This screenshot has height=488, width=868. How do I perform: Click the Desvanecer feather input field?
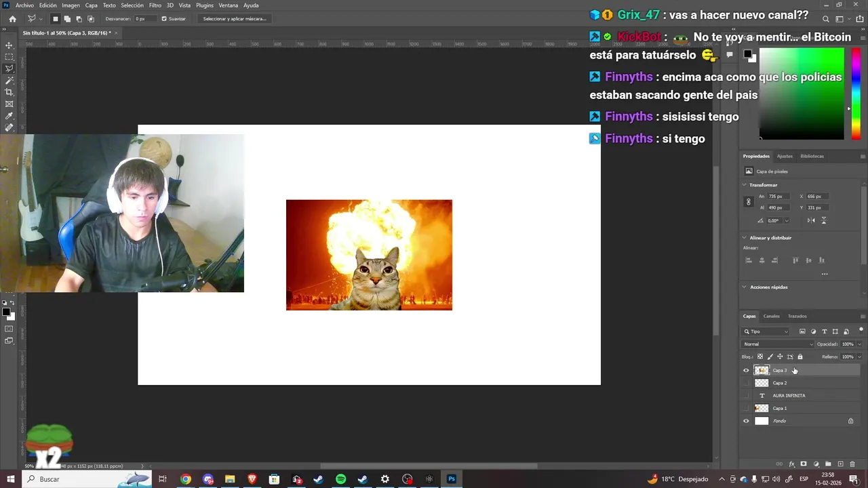[x=144, y=19]
